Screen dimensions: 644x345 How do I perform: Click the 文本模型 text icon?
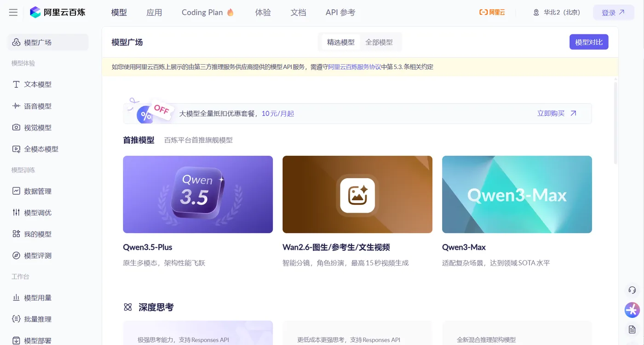(16, 85)
